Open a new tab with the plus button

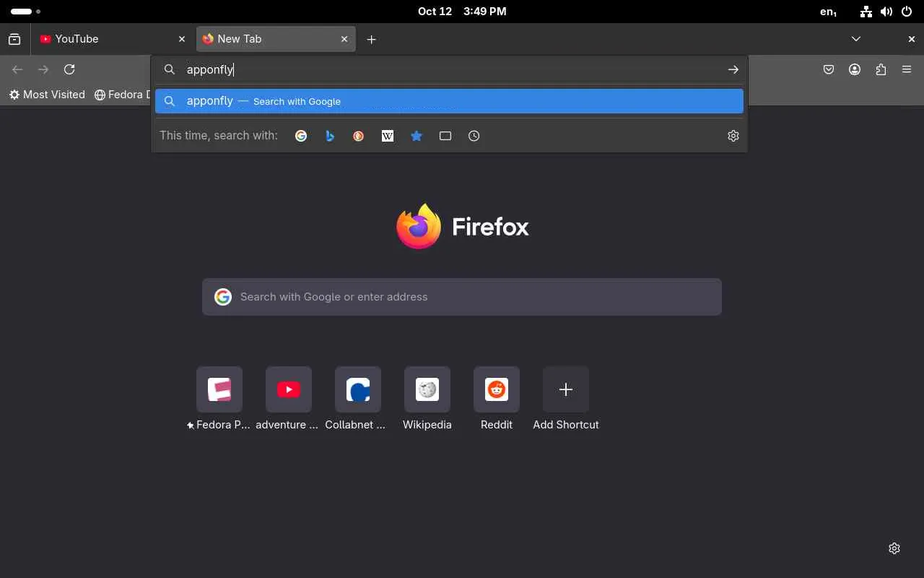(x=371, y=39)
